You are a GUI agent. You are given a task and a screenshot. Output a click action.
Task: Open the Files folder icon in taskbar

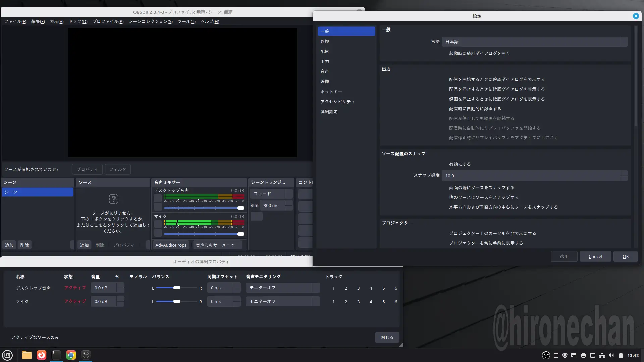point(26,355)
